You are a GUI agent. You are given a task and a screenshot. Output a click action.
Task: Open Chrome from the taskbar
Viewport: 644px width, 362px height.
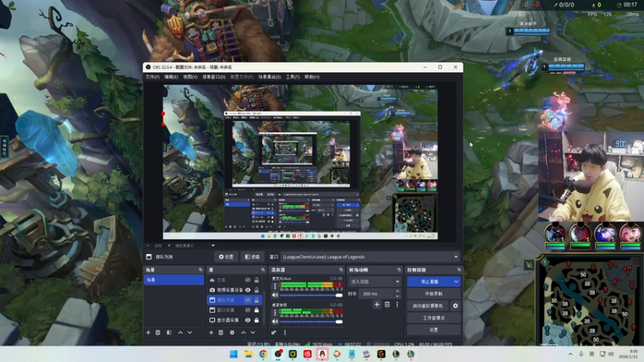click(x=263, y=354)
